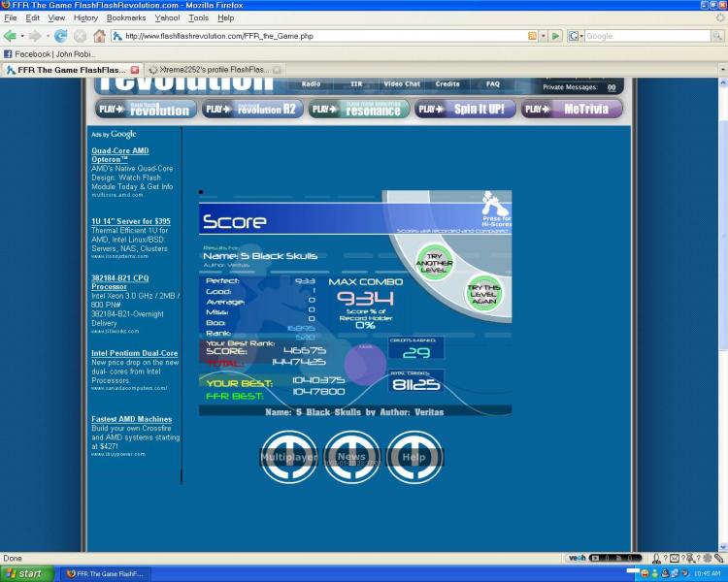Open the History menu
The width and height of the screenshot is (728, 582).
tap(85, 17)
